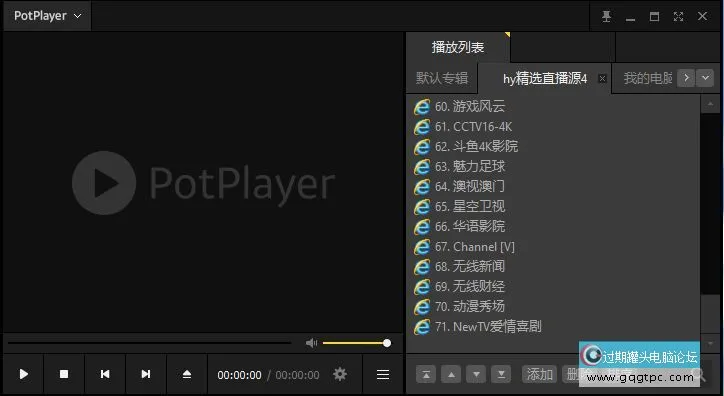Image resolution: width=724 pixels, height=396 pixels.
Task: Skip to the next item
Action: pyautogui.click(x=145, y=374)
